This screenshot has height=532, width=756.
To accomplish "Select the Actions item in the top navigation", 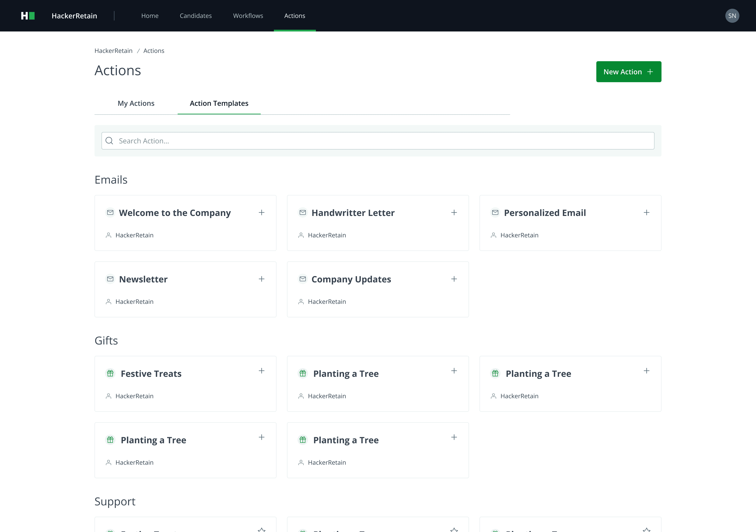I will (295, 16).
